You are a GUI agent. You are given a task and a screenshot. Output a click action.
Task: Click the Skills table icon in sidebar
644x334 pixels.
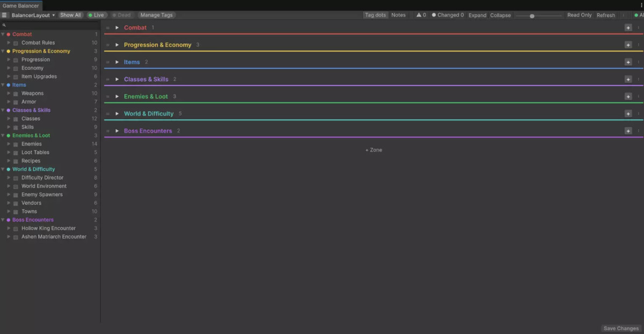click(16, 127)
